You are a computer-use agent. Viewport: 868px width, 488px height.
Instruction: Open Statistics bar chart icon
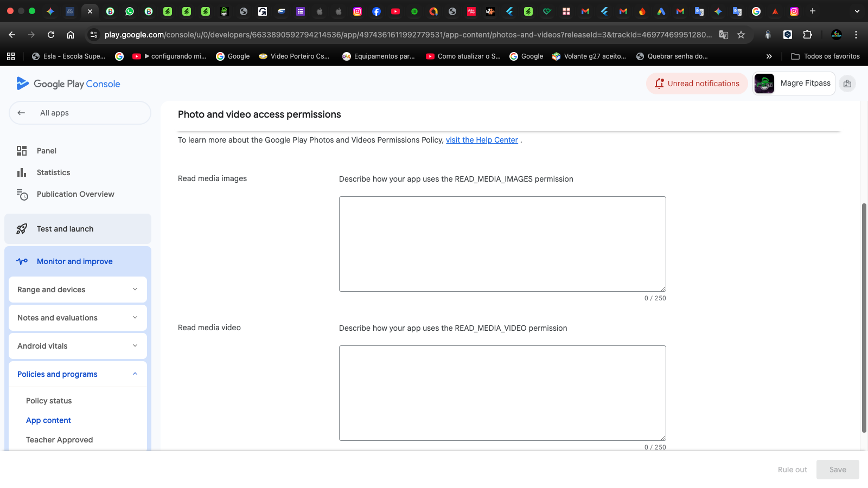[x=22, y=172]
